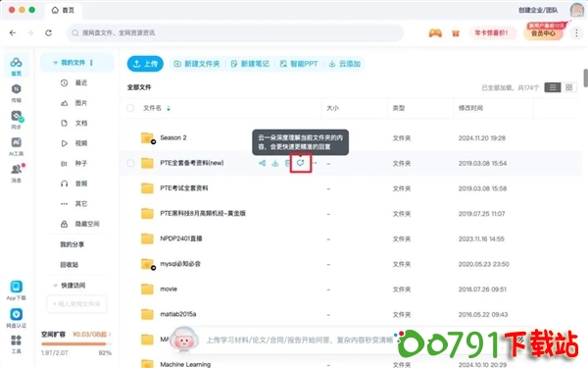588x368 pixels.
Task: Click download icon on PTE全套备考资料(new) row
Action: tap(275, 163)
